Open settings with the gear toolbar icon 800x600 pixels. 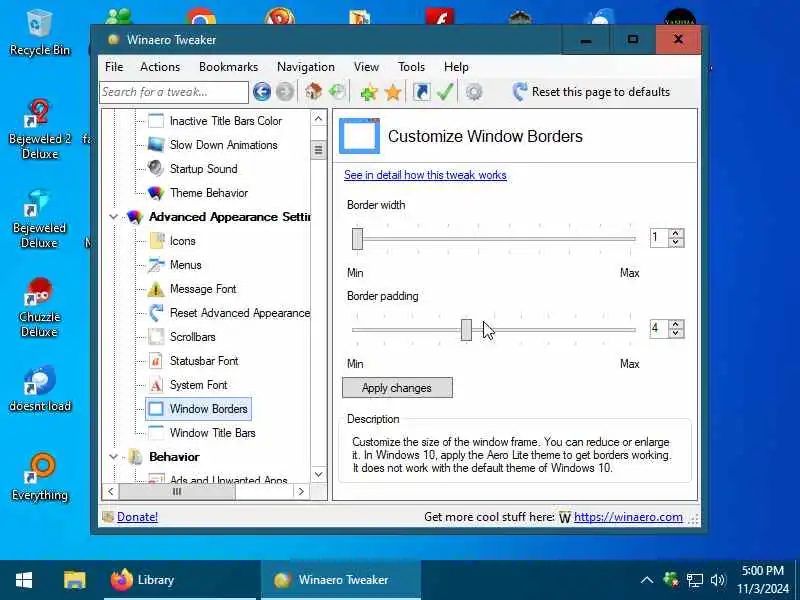[474, 92]
